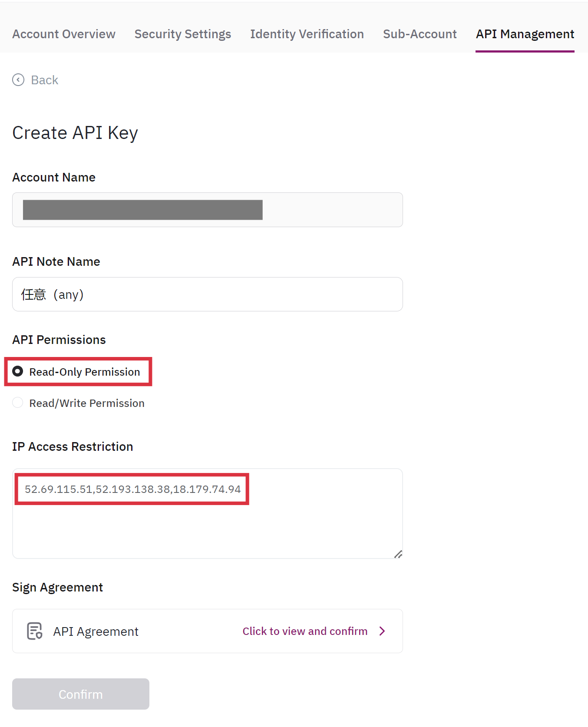Select Read-Only Permission radio button
This screenshot has width=588, height=727.
tap(18, 371)
